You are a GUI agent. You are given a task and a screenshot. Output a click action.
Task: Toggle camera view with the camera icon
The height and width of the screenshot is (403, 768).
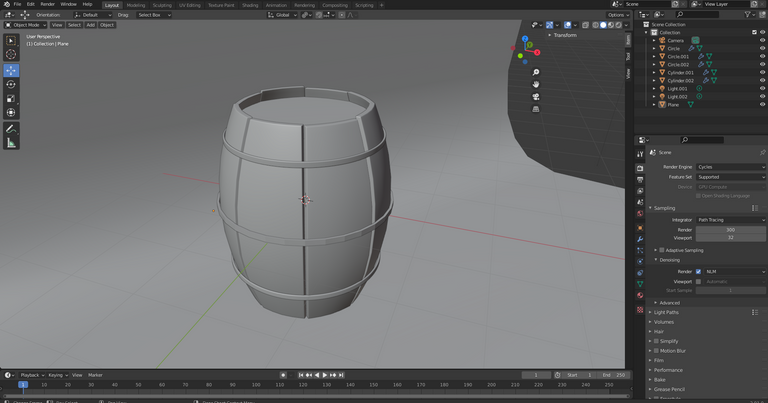coord(536,97)
